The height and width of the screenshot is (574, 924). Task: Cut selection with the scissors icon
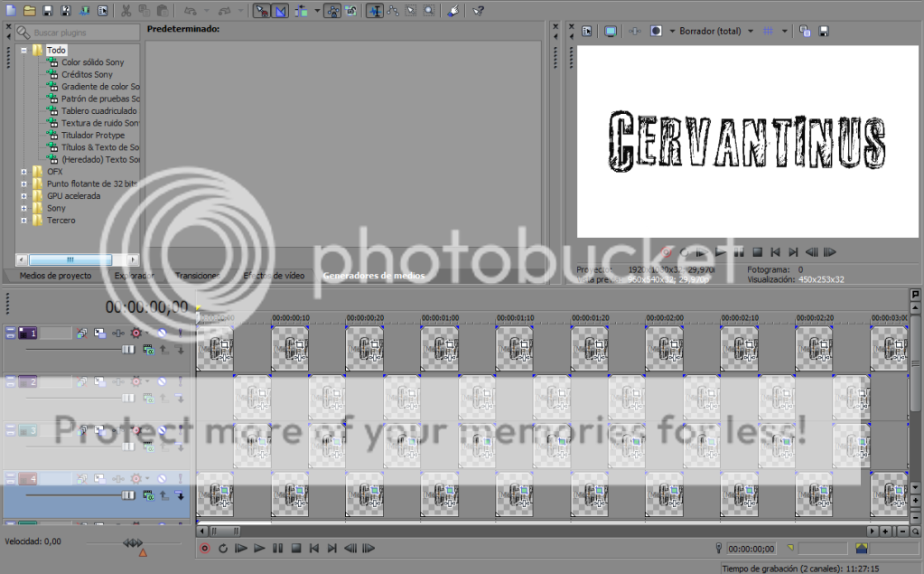[126, 11]
